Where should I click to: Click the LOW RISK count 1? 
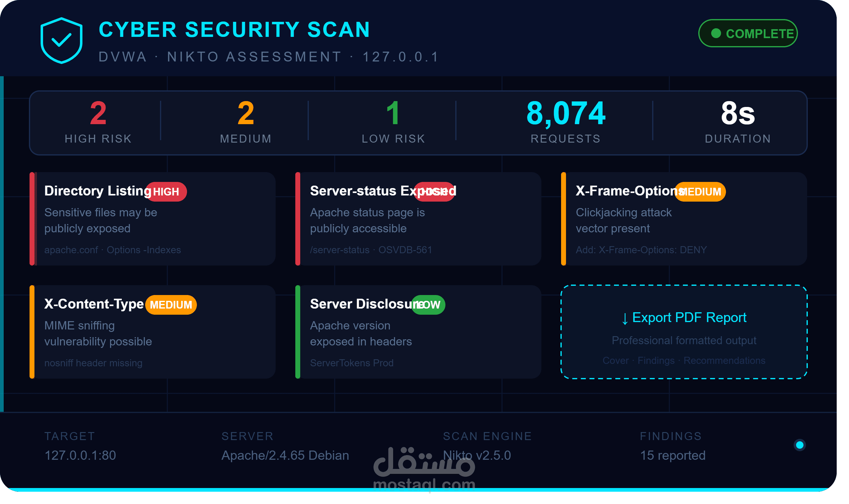pyautogui.click(x=393, y=113)
